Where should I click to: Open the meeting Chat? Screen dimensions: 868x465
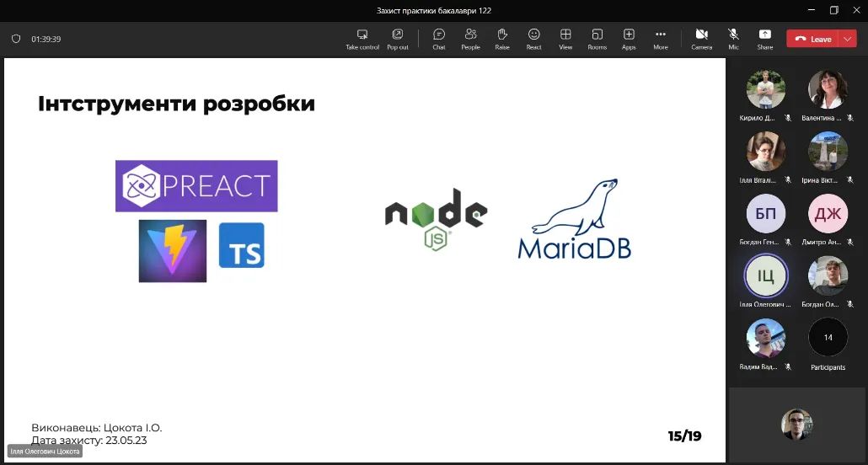click(439, 40)
